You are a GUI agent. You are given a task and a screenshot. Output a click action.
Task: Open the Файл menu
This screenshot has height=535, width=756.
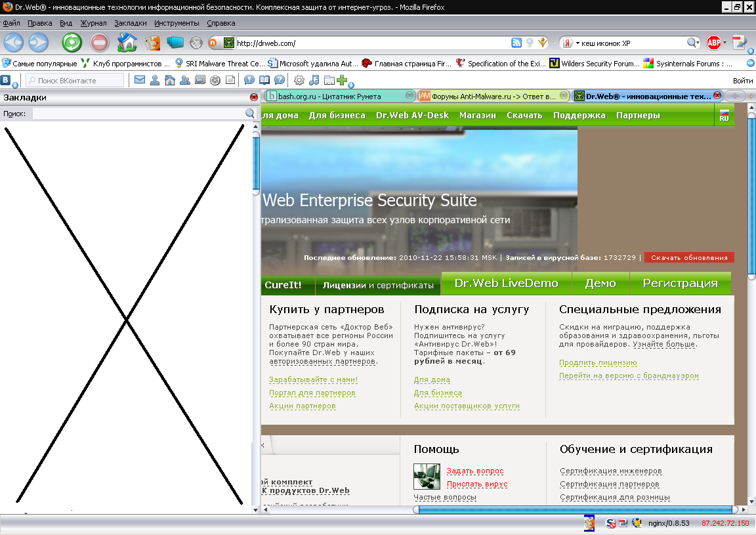point(12,23)
